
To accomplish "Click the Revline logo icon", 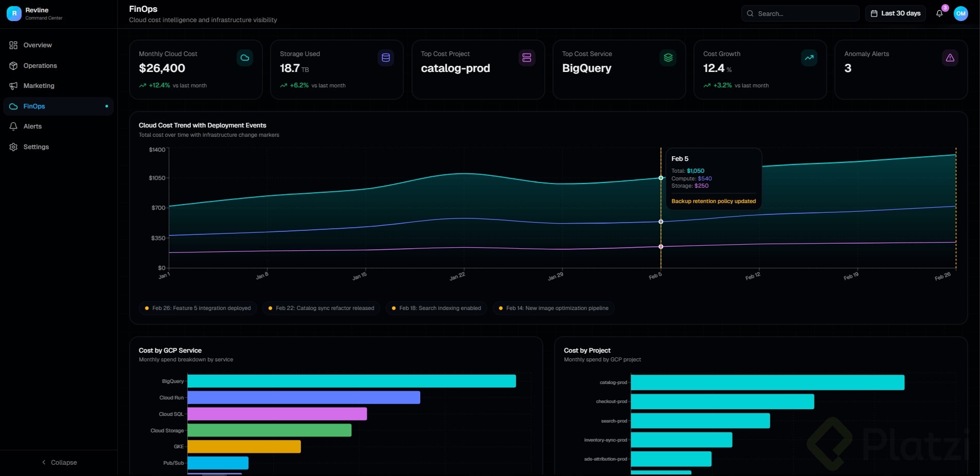I will tap(14, 13).
